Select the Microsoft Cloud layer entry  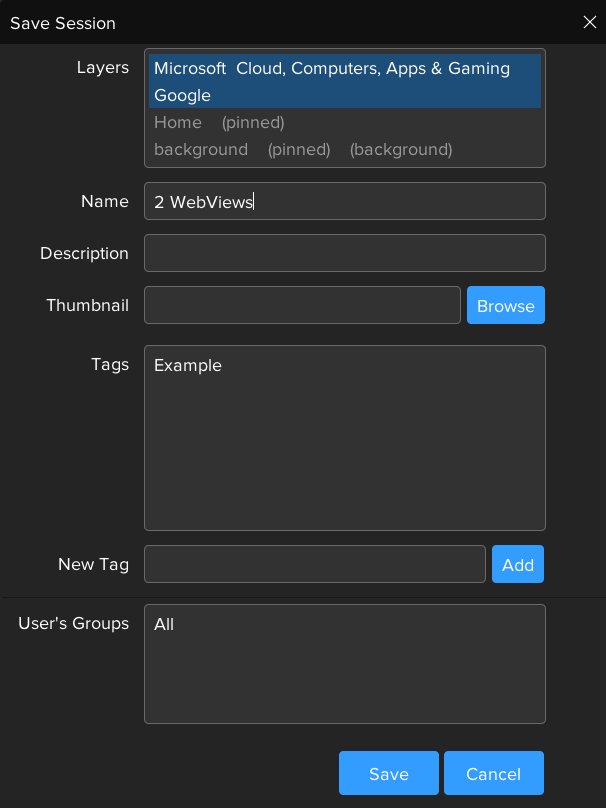click(x=331, y=69)
